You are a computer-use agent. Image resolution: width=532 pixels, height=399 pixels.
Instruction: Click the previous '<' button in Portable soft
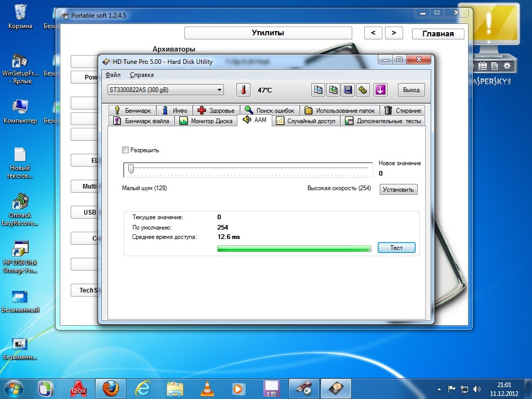point(373,33)
